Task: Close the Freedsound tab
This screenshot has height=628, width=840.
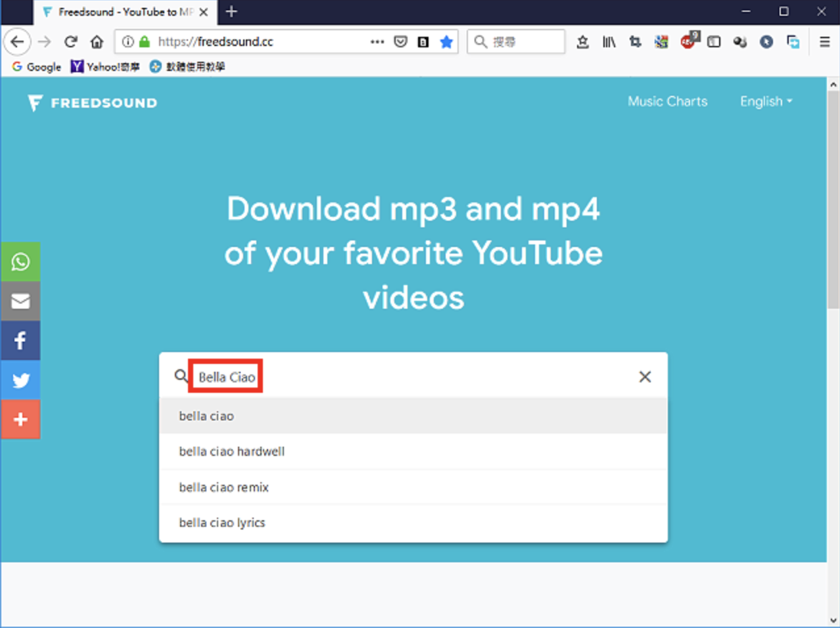Action: click(x=204, y=12)
